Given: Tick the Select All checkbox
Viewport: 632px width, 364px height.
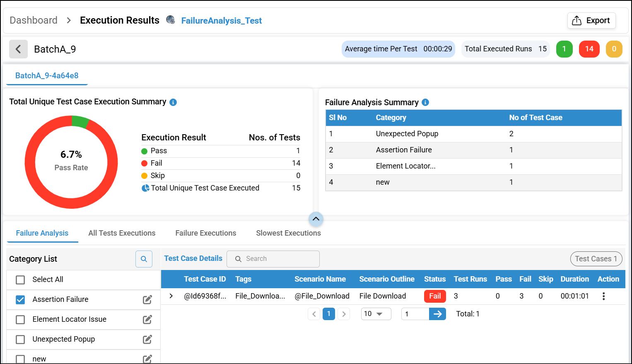Looking at the screenshot, I should click(20, 280).
